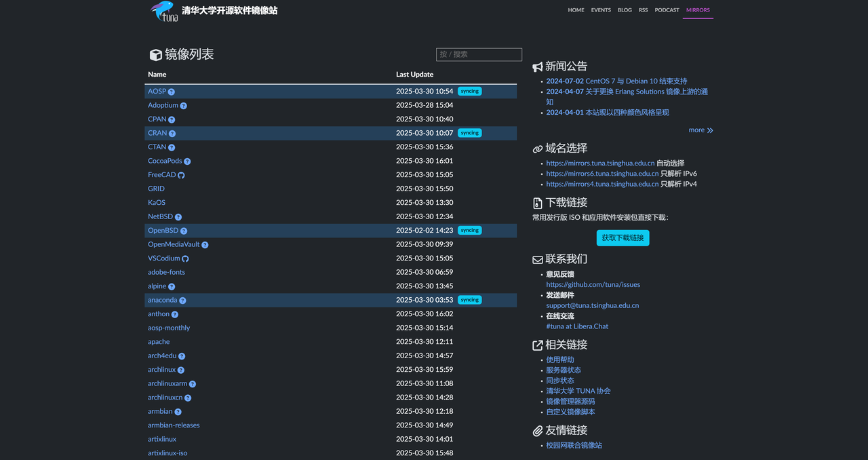The image size is (868, 460).
Task: Open CocoaPods help question mark icon
Action: coord(187,161)
